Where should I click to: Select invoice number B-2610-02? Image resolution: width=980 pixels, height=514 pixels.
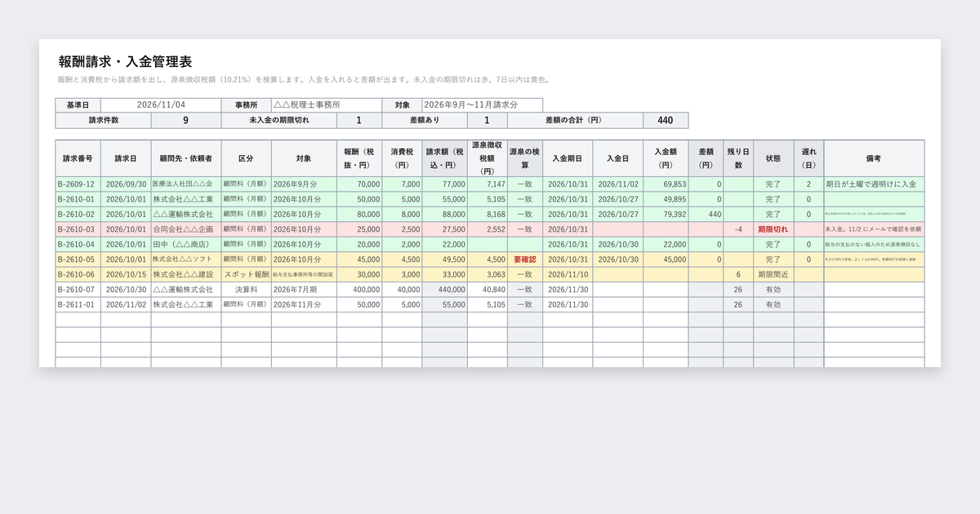tap(78, 215)
